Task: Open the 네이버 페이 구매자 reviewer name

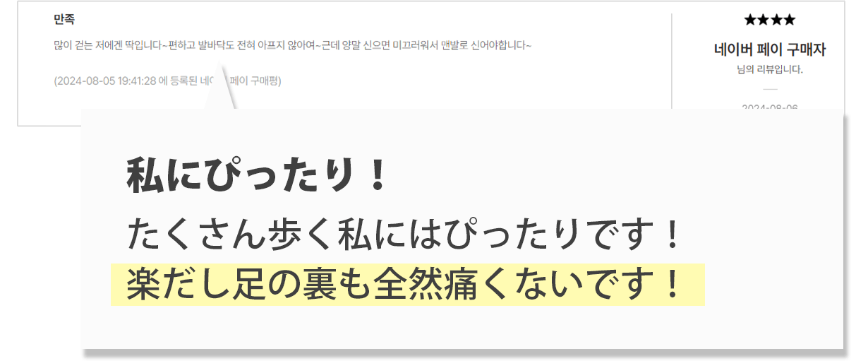Action: 769,49
